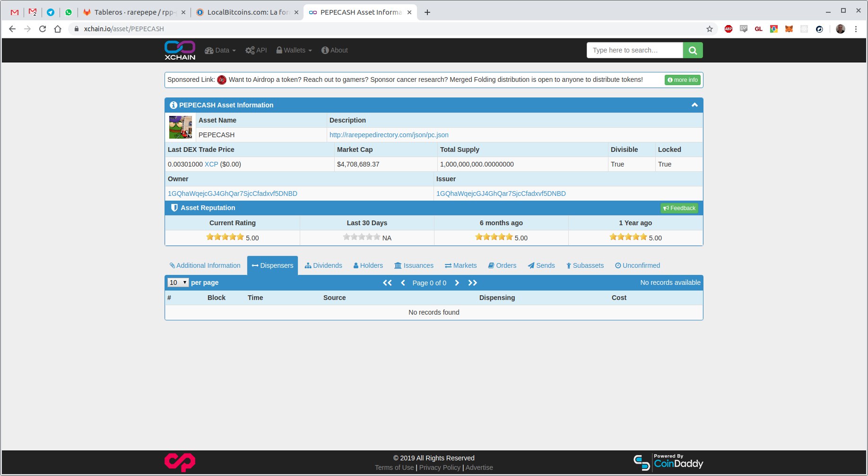Click the Dispensing column header

[497, 298]
